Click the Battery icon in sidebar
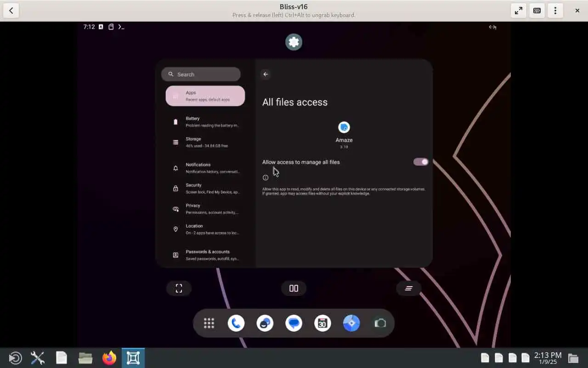 pos(175,122)
